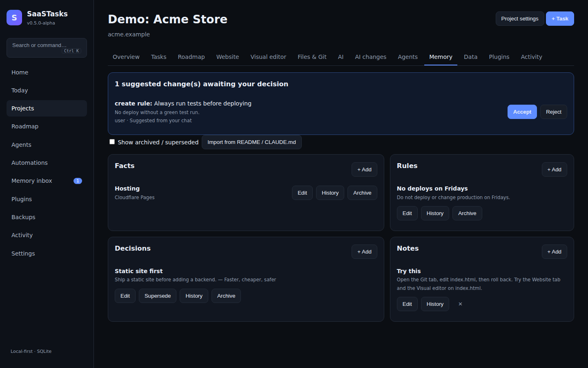Open Today in the sidebar
This screenshot has height=368, width=588.
[x=47, y=90]
